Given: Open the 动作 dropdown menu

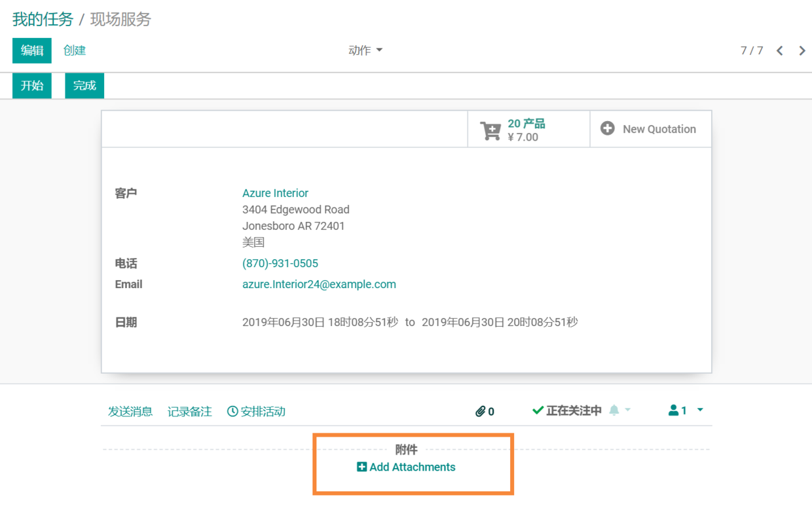Looking at the screenshot, I should [365, 50].
